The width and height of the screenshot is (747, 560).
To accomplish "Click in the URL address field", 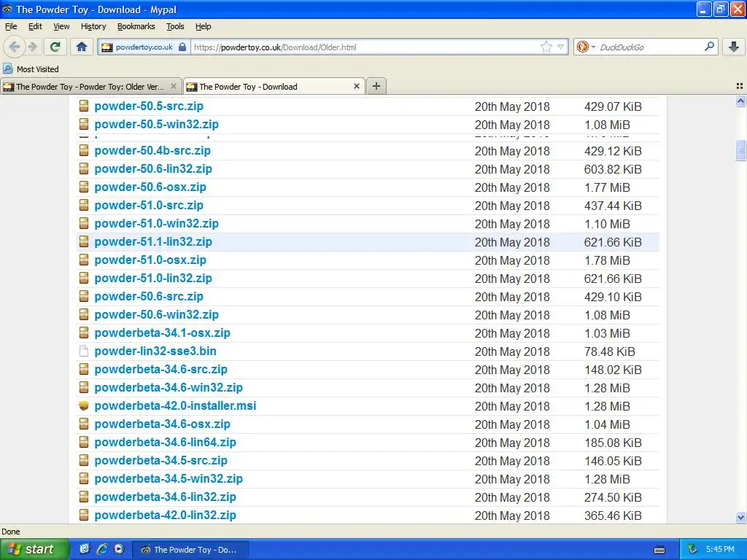I will (365, 47).
